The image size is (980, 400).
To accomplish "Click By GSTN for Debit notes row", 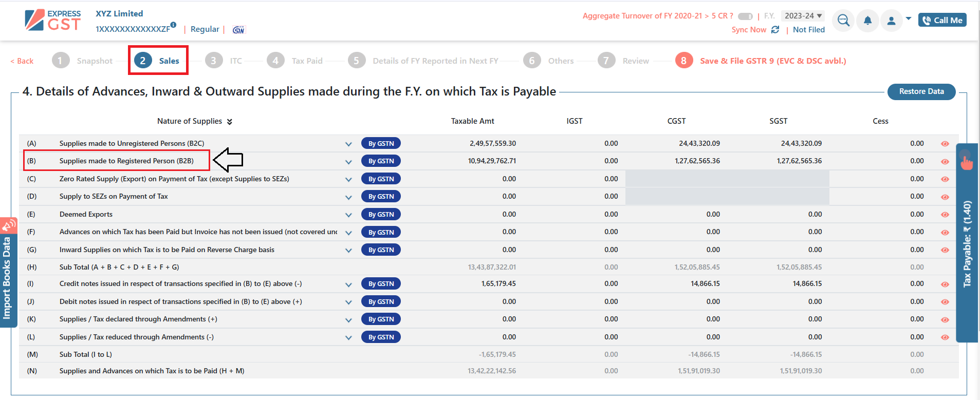I will (381, 302).
